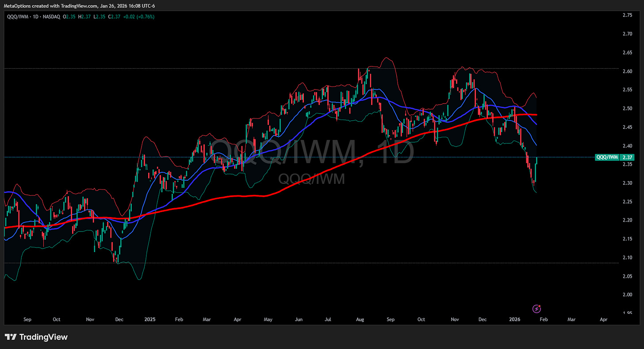Click the 2.75 value on the price scale
The height and width of the screenshot is (349, 644).
point(628,15)
